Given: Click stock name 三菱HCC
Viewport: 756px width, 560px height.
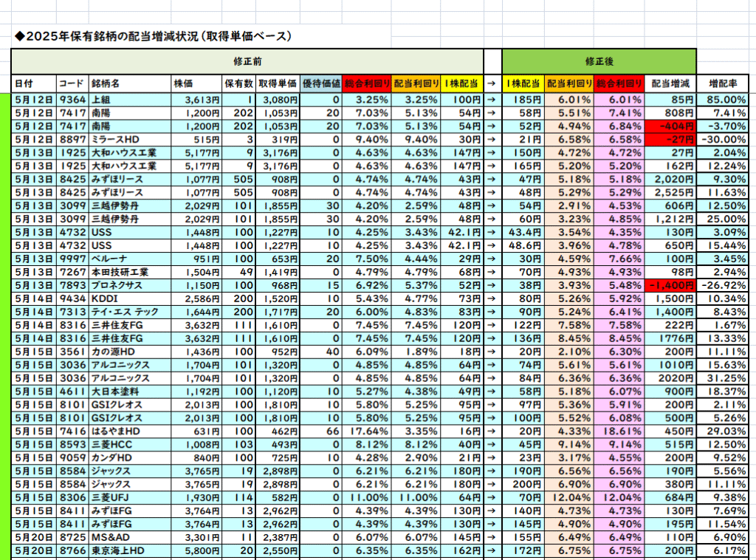Looking at the screenshot, I should coord(130,445).
